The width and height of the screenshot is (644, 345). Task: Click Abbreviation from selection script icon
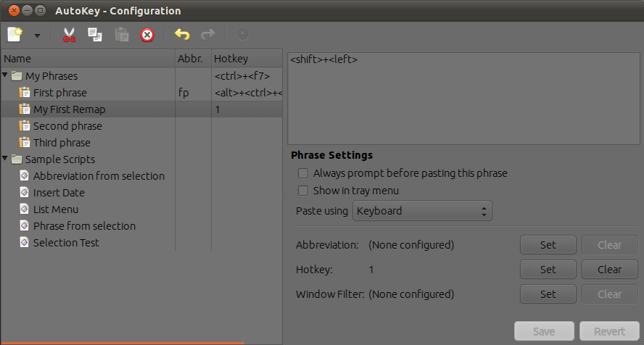25,175
